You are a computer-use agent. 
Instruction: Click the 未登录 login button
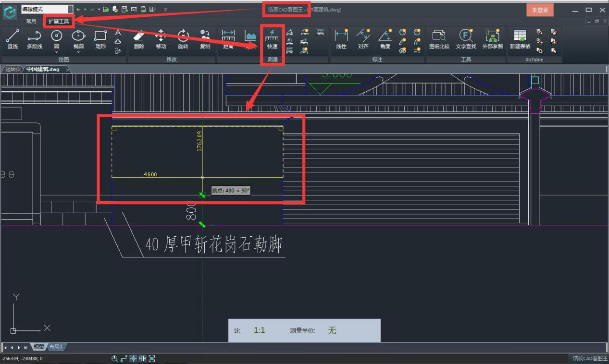click(x=539, y=9)
